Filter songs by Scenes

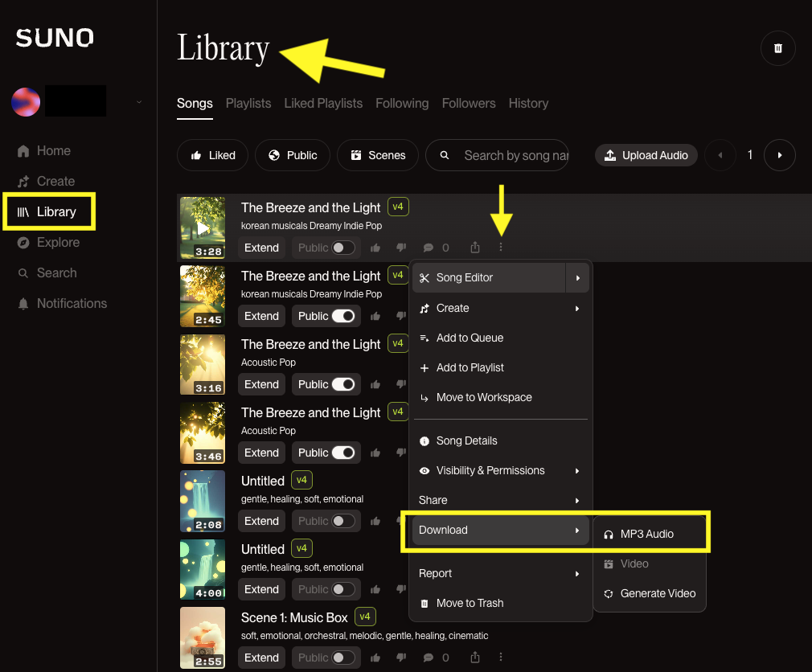coord(378,155)
